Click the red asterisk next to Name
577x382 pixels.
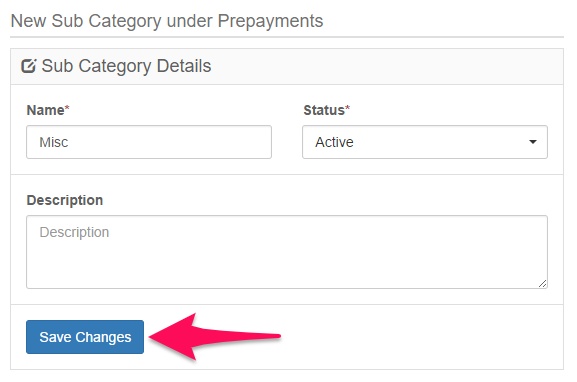point(67,107)
